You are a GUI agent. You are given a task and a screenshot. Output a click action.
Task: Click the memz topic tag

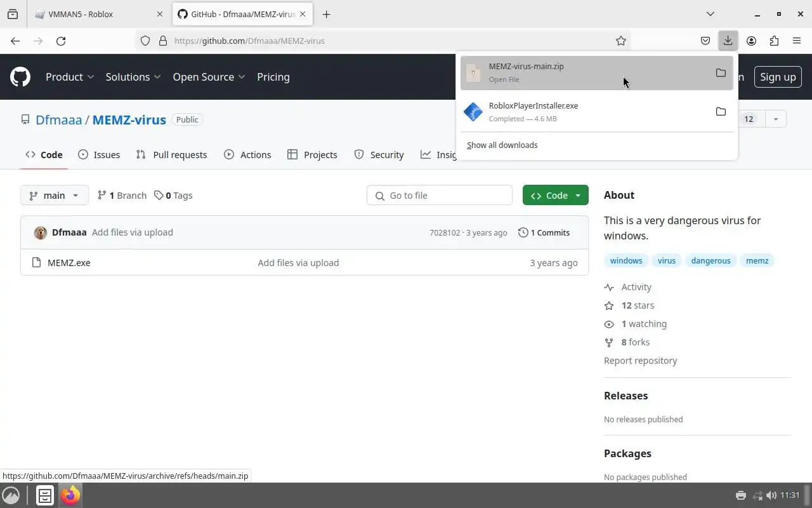point(757,260)
